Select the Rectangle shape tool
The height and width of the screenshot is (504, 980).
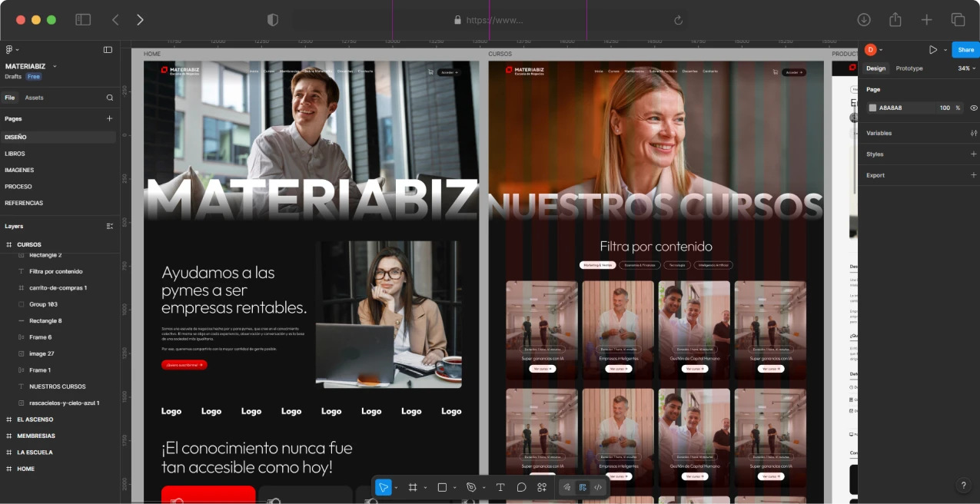point(442,487)
